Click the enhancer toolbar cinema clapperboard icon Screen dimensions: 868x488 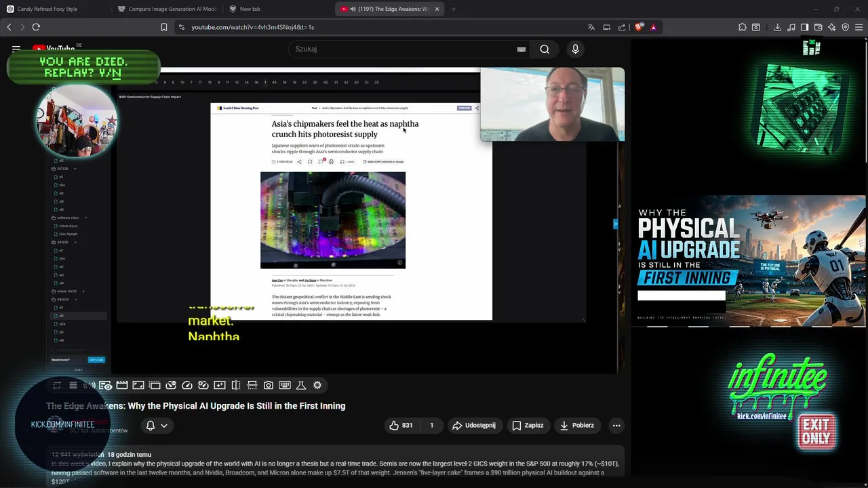click(x=122, y=385)
